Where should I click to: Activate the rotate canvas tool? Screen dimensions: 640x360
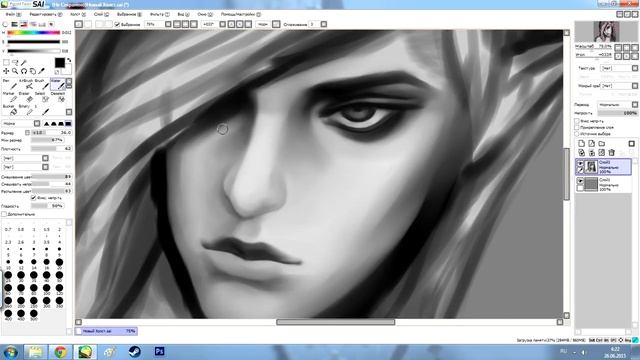(24, 71)
